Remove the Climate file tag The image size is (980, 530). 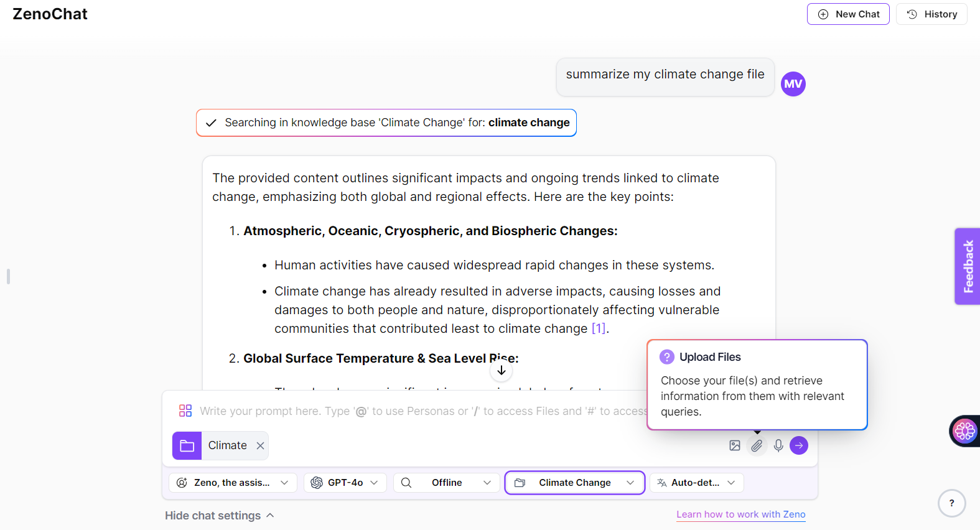(x=260, y=445)
